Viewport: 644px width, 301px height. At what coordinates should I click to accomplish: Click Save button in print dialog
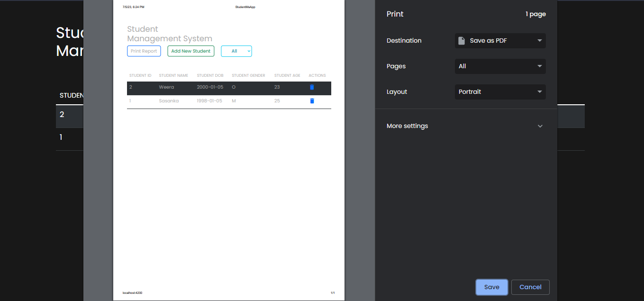click(x=492, y=287)
